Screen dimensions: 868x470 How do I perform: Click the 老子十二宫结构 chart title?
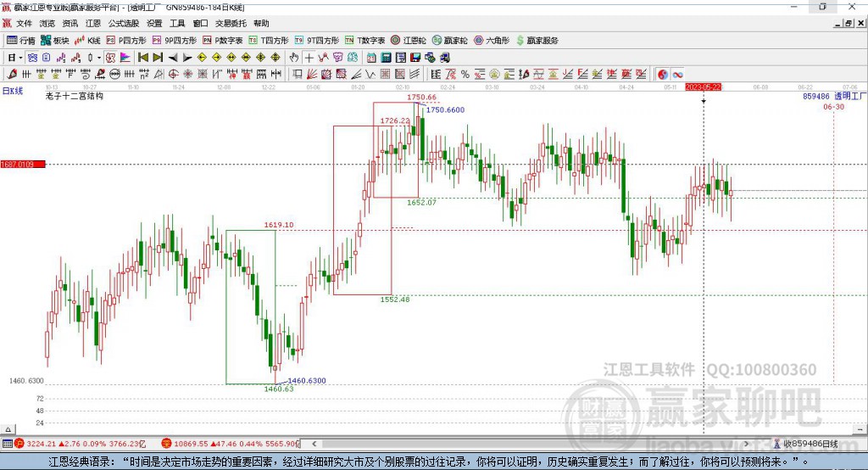[75, 96]
